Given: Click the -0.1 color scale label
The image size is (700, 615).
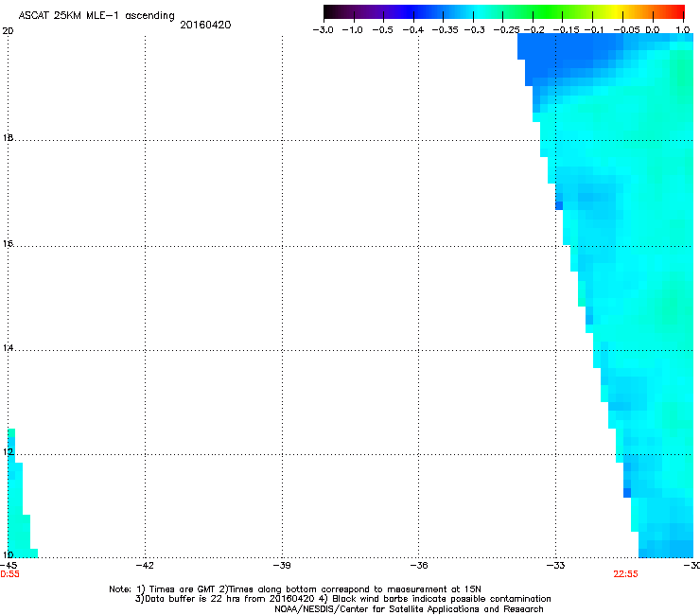Looking at the screenshot, I should [x=594, y=30].
